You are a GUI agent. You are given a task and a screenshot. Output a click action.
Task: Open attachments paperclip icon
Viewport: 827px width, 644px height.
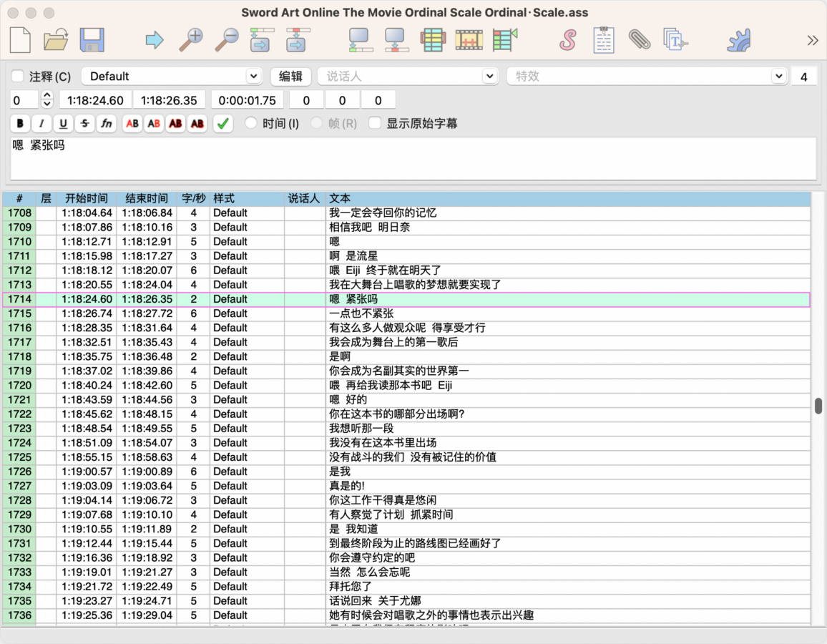pos(640,40)
